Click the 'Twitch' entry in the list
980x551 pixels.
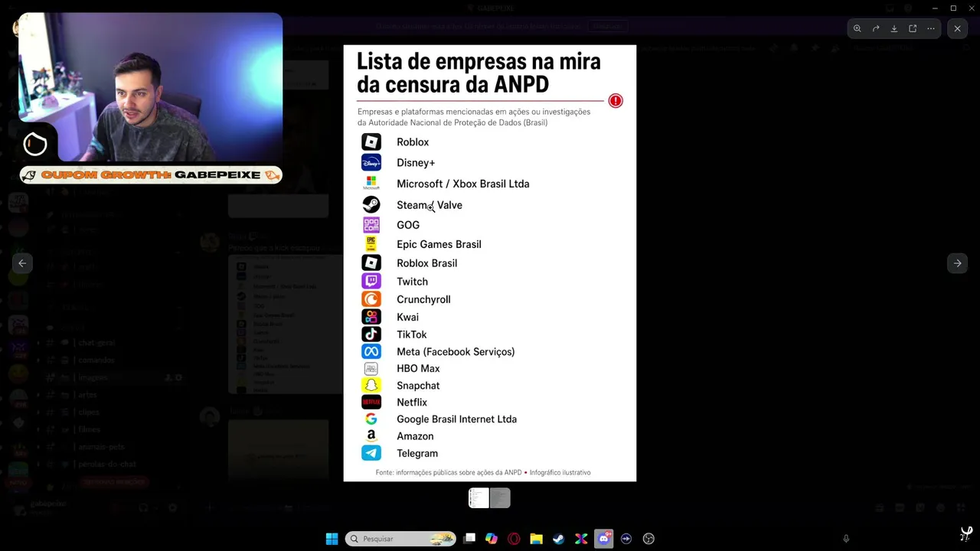[x=412, y=282]
